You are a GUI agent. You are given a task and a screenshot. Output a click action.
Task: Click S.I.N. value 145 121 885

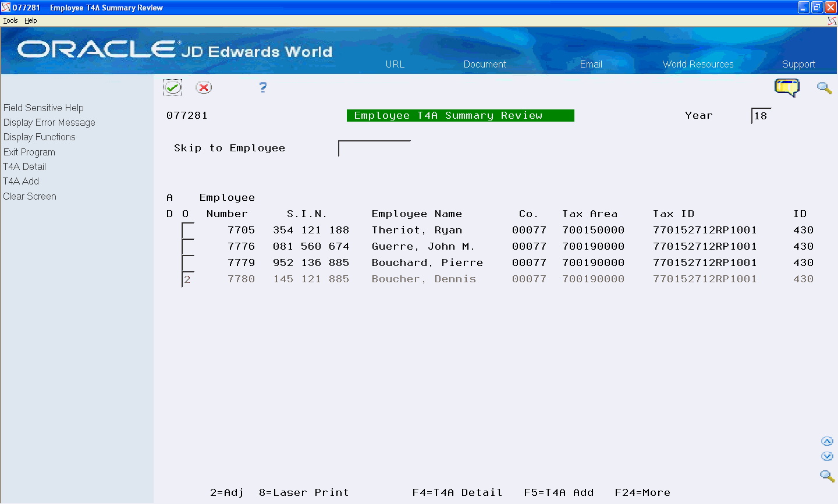311,279
